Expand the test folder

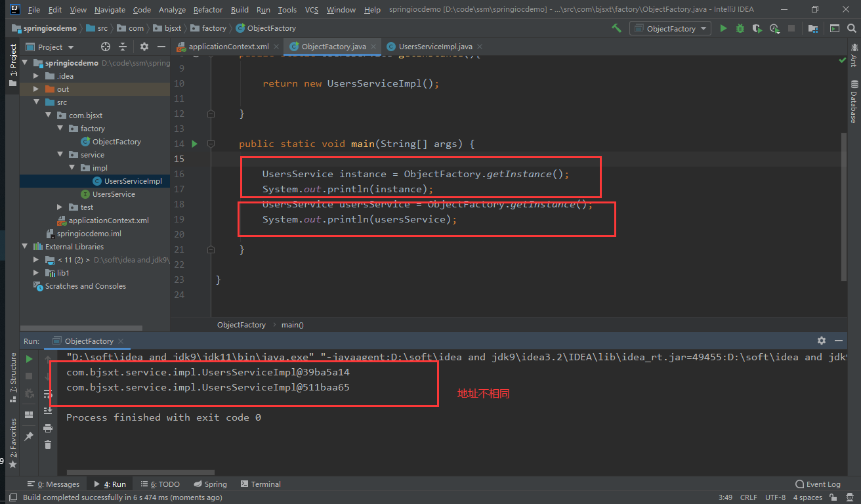60,207
